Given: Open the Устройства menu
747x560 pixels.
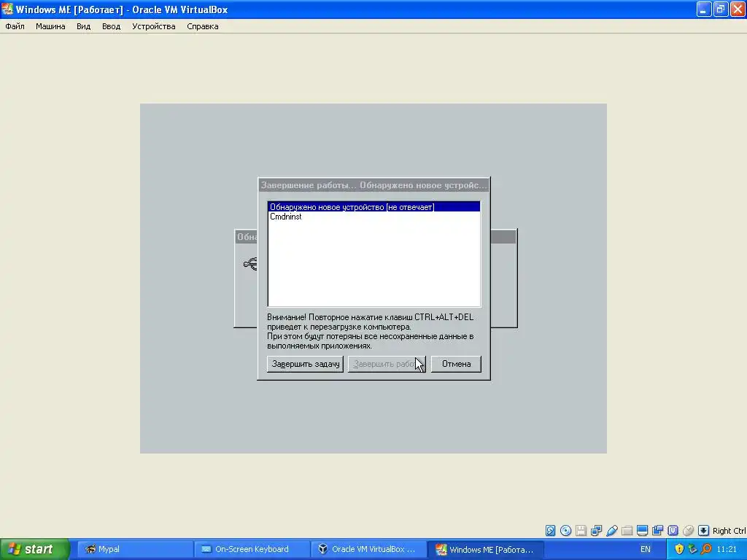Looking at the screenshot, I should 153,26.
